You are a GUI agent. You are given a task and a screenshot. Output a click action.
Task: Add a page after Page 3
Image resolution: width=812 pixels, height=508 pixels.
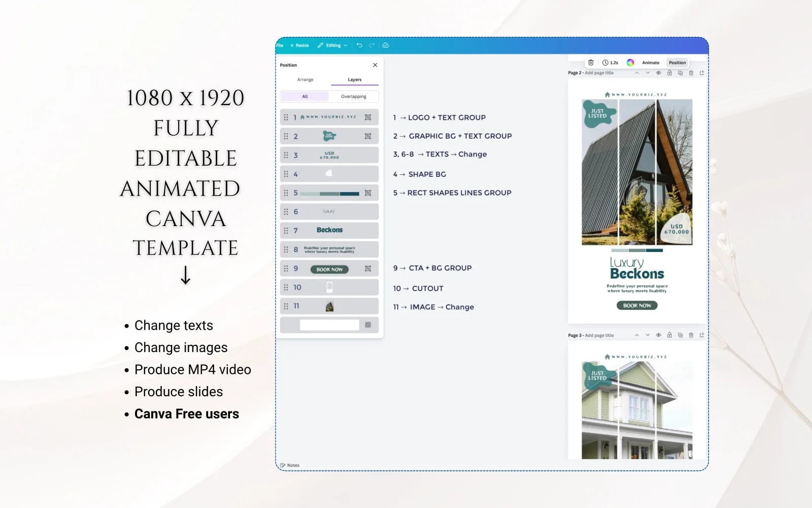click(702, 335)
